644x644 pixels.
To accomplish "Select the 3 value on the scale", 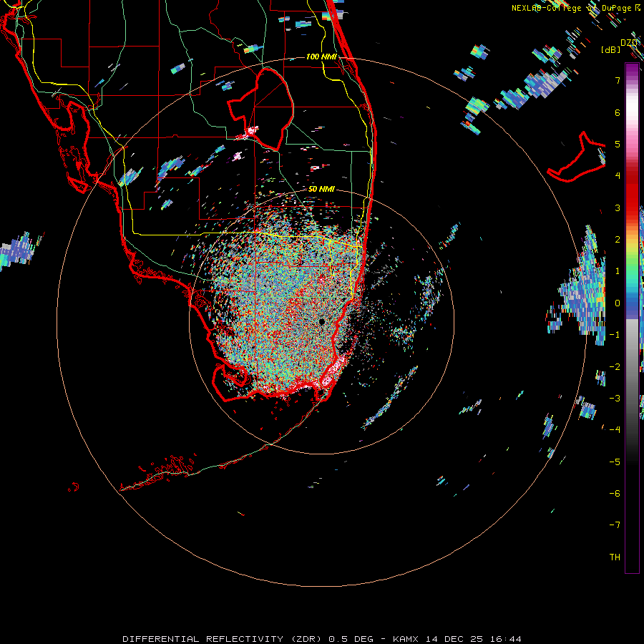I will pos(618,208).
